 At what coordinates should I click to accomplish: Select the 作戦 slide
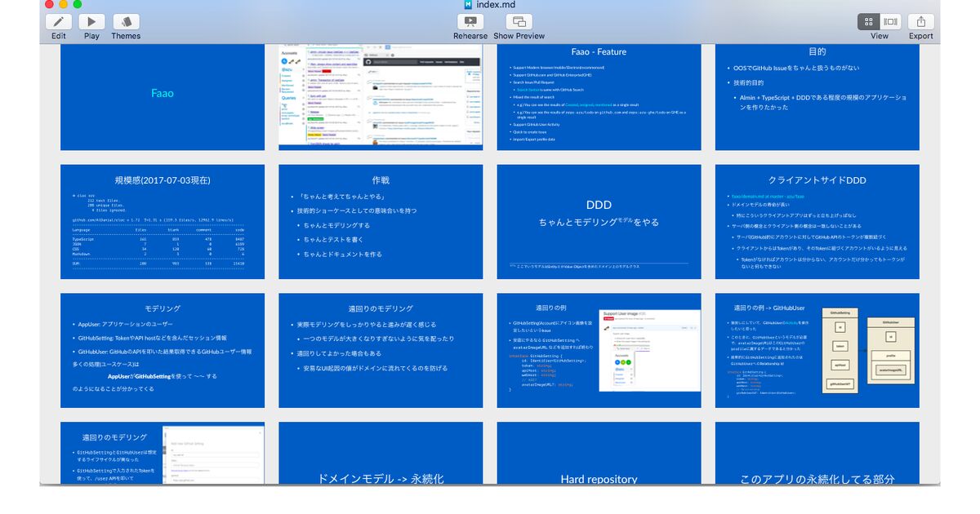click(x=381, y=222)
